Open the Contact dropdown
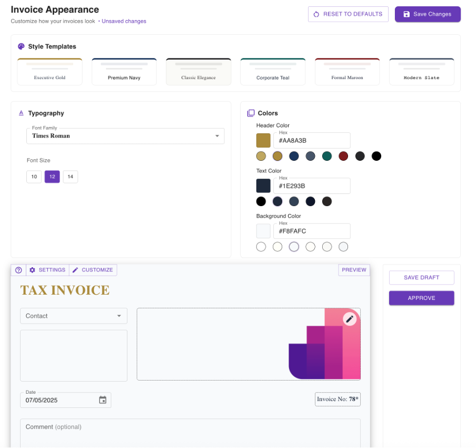The height and width of the screenshot is (448, 476). tap(74, 316)
